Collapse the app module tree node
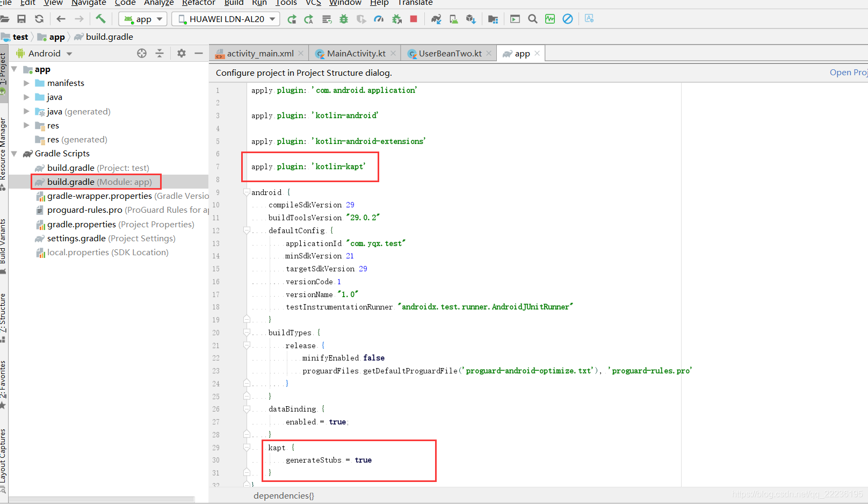This screenshot has width=868, height=504. click(x=14, y=69)
